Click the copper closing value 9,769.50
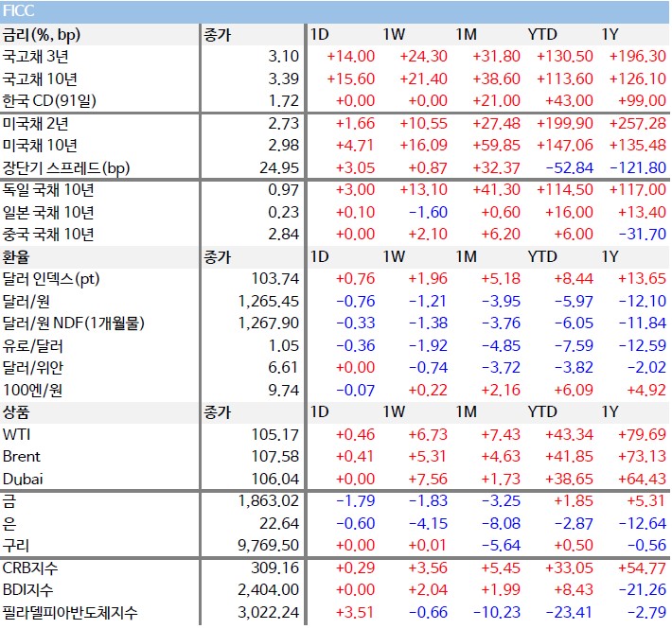 268,546
